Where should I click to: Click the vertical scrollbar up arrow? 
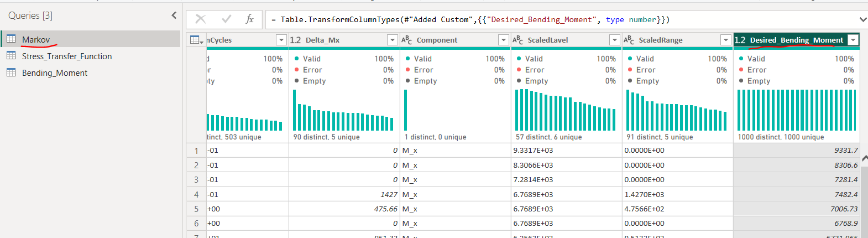pyautogui.click(x=864, y=158)
